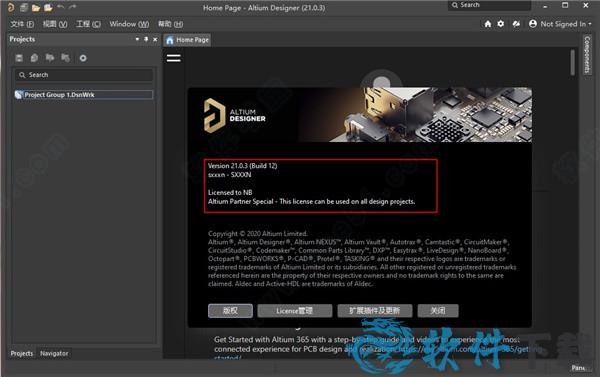Click the text Version 21.0.3 (Build 12)
600x377 pixels.
coord(243,166)
